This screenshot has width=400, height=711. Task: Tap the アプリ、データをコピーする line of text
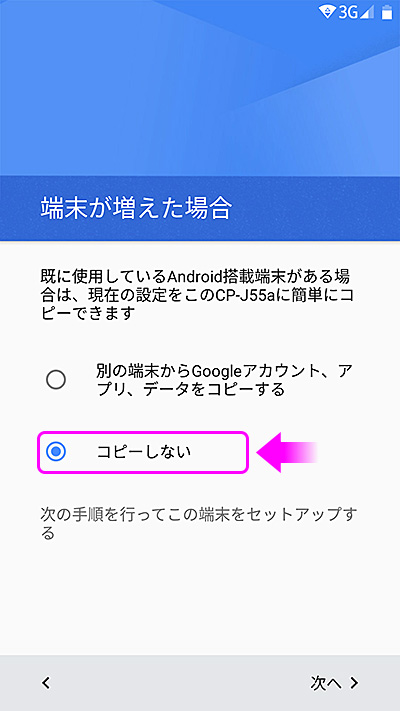pyautogui.click(x=190, y=389)
